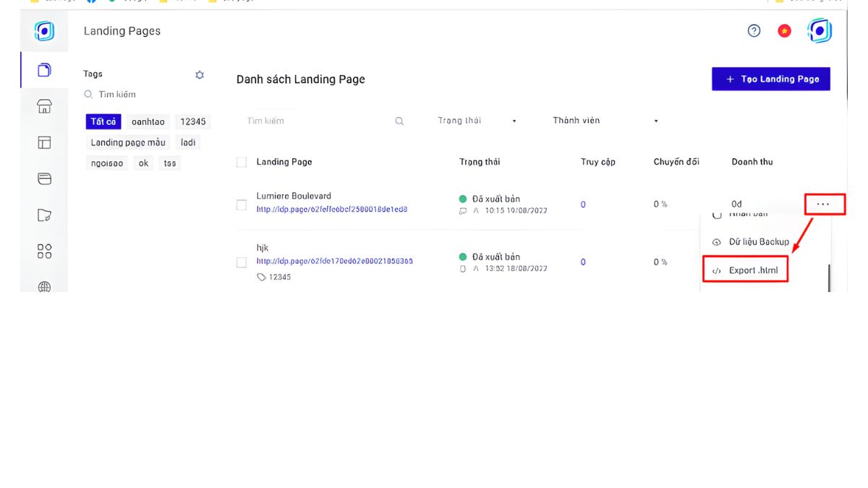Viewport: 868px width, 488px height.
Task: Open the Thành viên filter dropdown
Action: (x=605, y=121)
